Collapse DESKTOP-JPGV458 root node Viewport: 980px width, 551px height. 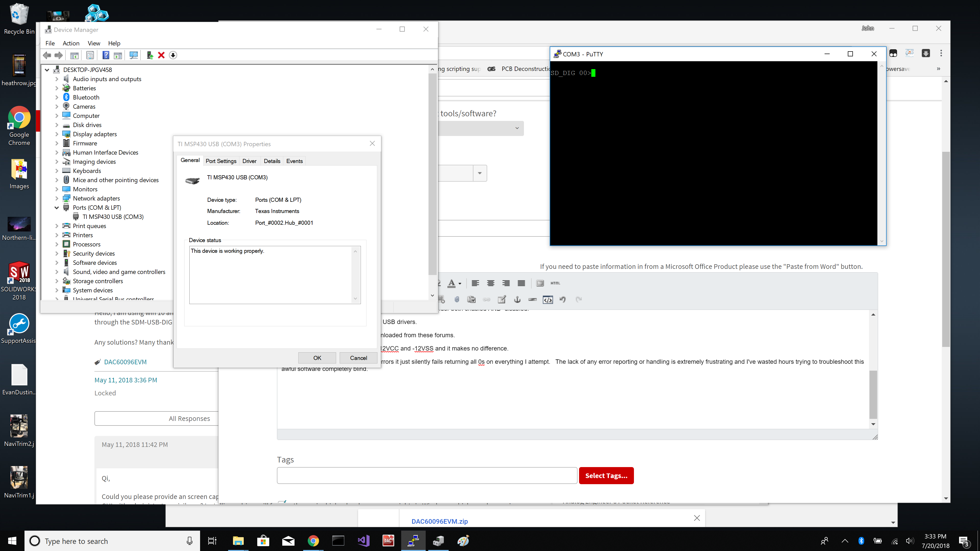[47, 70]
